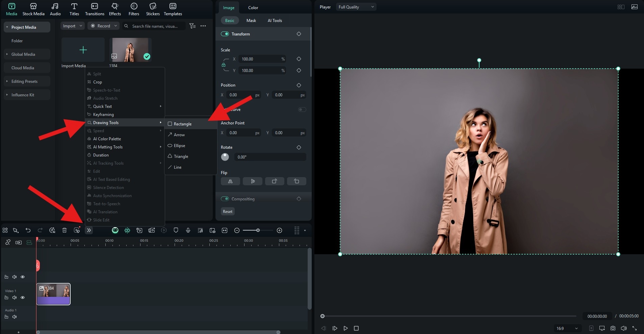Viewport: 644px width, 334px height.
Task: Expand the Editing Presets section
Action: coord(7,81)
